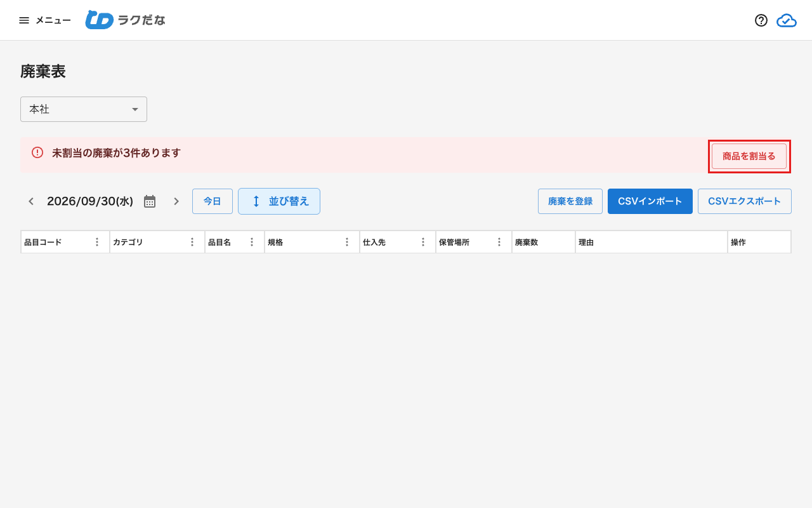Open 規格 column options menu
Viewport: 812px width, 508px height.
[x=347, y=242]
